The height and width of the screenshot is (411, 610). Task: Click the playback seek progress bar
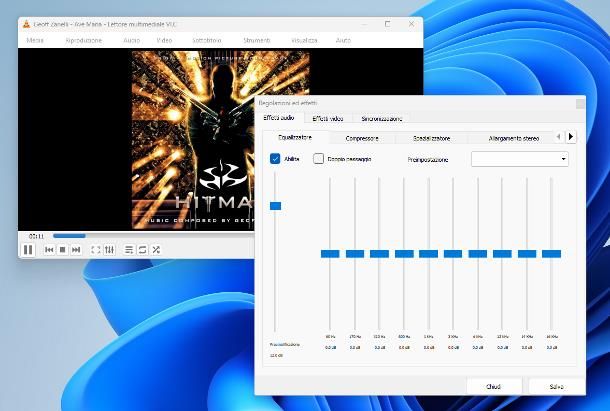[154, 236]
